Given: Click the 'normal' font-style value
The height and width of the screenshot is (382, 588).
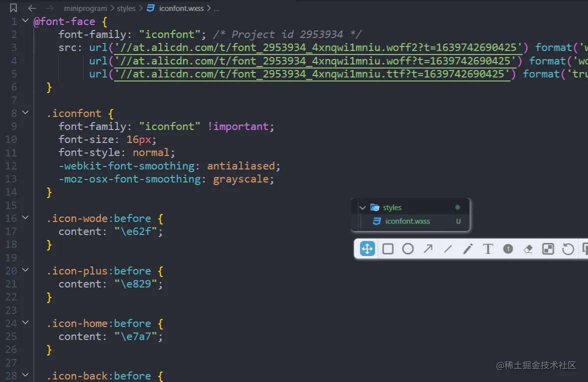Looking at the screenshot, I should (151, 153).
